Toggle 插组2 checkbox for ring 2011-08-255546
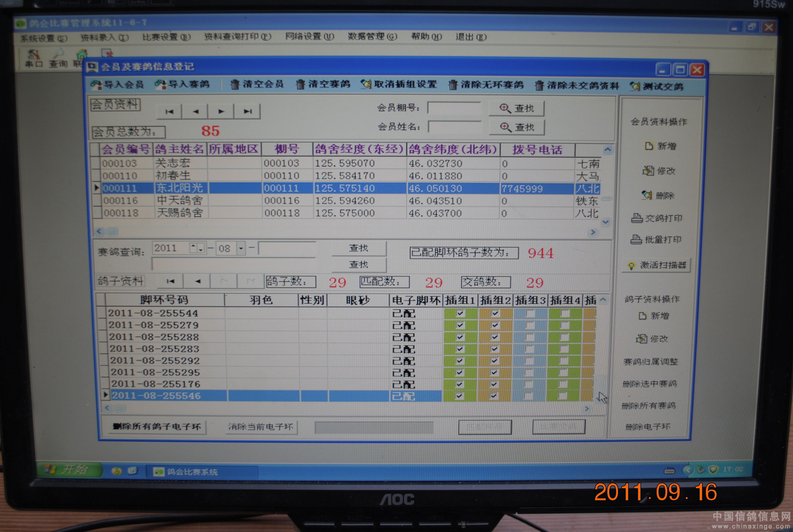This screenshot has width=793, height=532. 494,396
